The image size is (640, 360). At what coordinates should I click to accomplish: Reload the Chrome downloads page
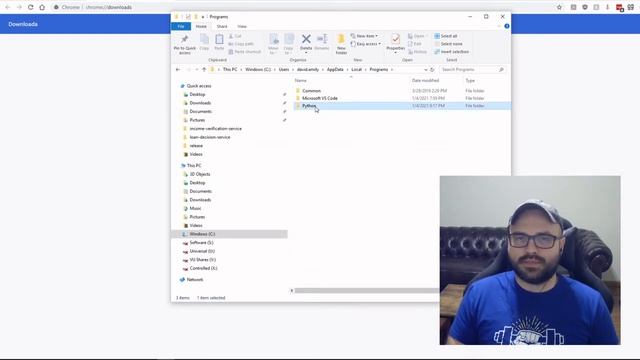click(x=30, y=7)
